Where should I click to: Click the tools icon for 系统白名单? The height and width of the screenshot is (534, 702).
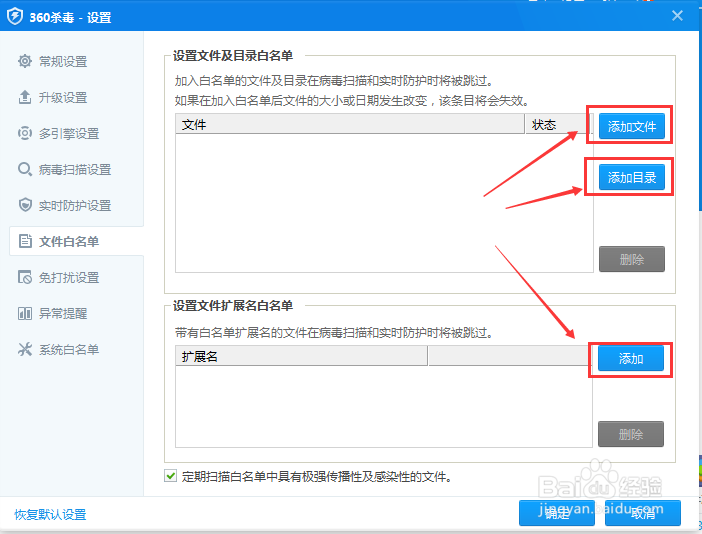[x=25, y=349]
